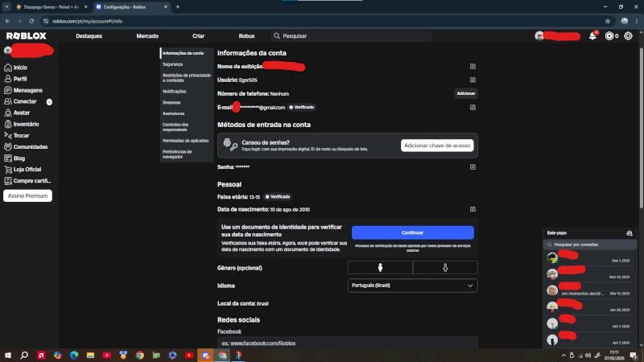
Task: Open the Notificações settings tab
Action: click(174, 91)
